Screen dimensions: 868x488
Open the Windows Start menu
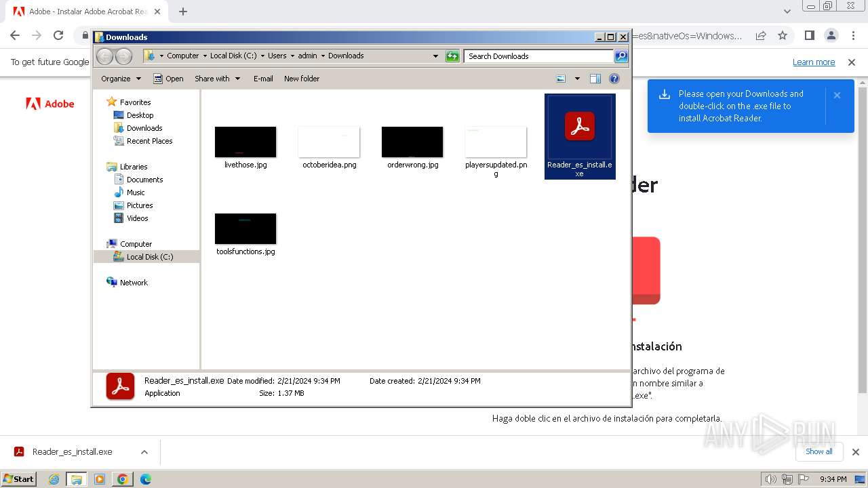click(x=19, y=479)
